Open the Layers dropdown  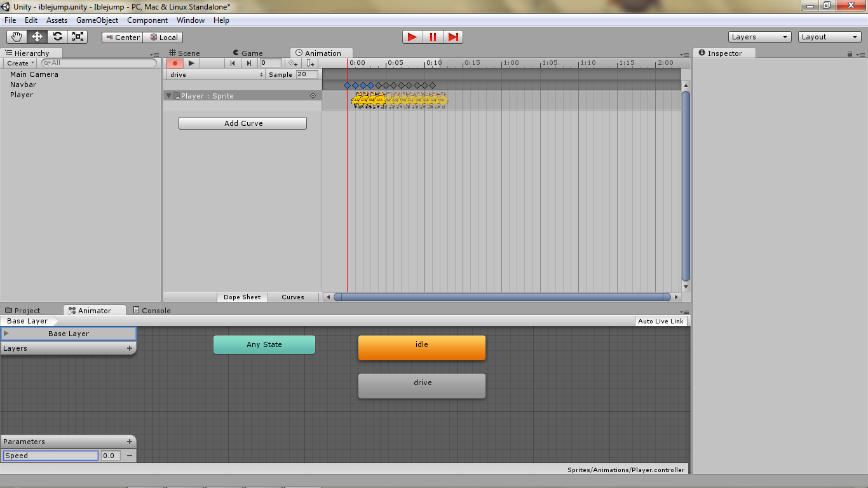point(760,37)
